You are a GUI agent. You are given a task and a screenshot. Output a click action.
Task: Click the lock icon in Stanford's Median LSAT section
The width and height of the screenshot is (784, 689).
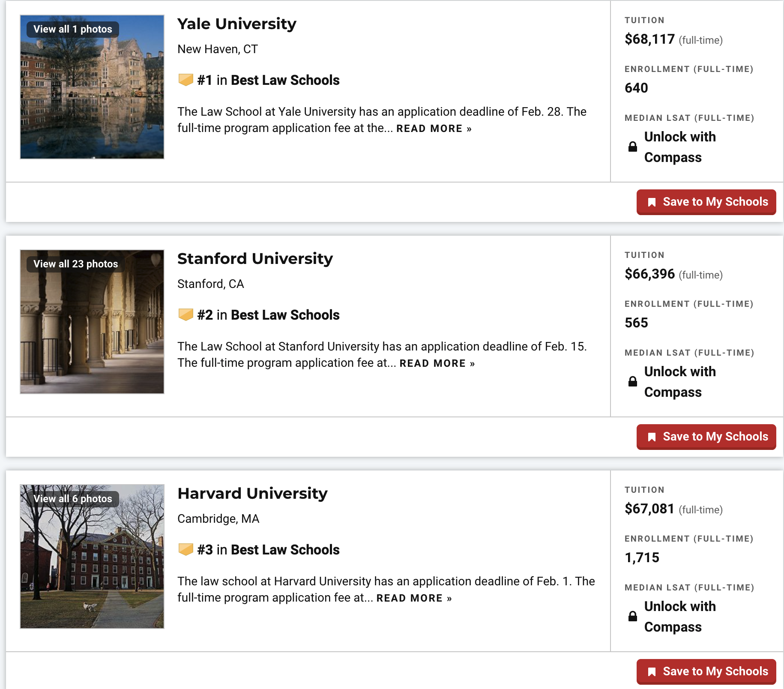point(632,382)
